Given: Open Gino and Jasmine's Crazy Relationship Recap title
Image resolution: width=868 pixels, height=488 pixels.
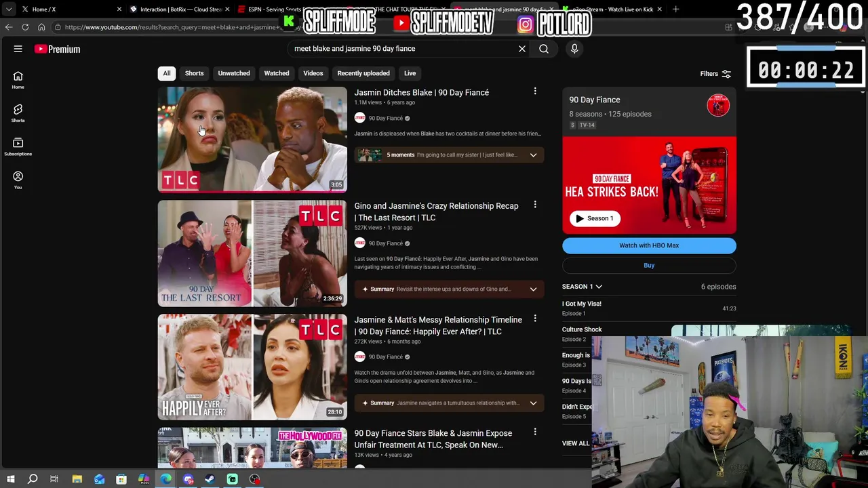Looking at the screenshot, I should click(x=436, y=211).
